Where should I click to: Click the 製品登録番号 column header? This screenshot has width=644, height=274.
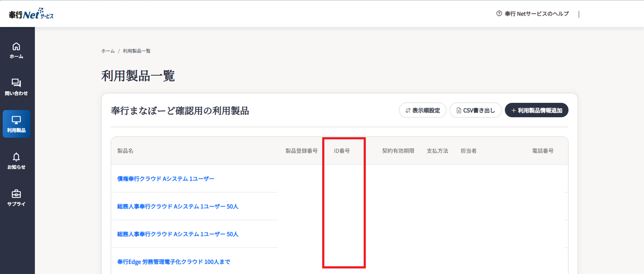(302, 151)
